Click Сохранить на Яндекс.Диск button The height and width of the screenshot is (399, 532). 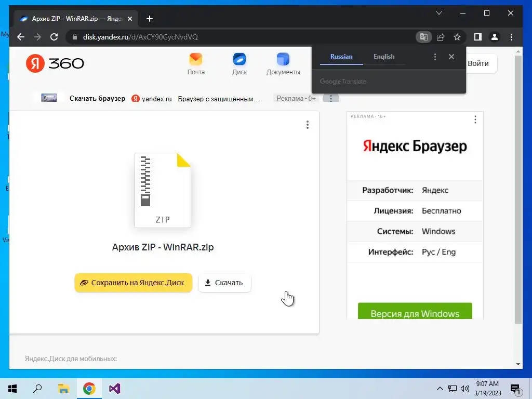(x=134, y=283)
